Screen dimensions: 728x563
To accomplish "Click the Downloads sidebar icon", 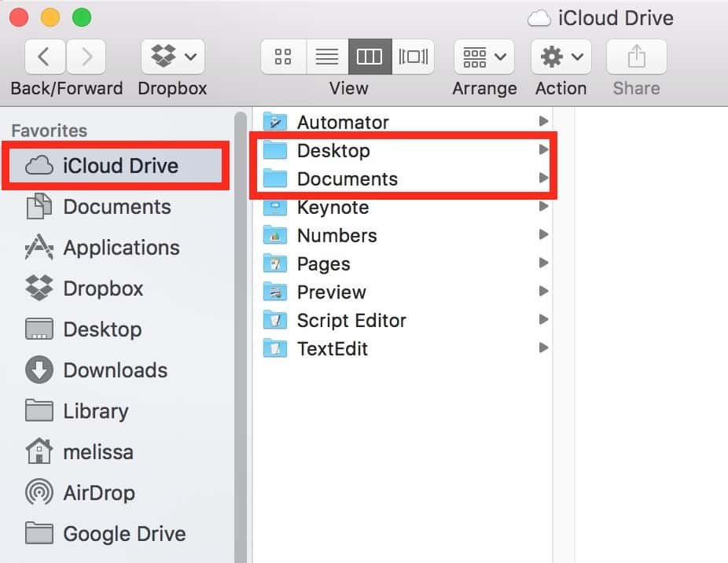I will point(39,370).
